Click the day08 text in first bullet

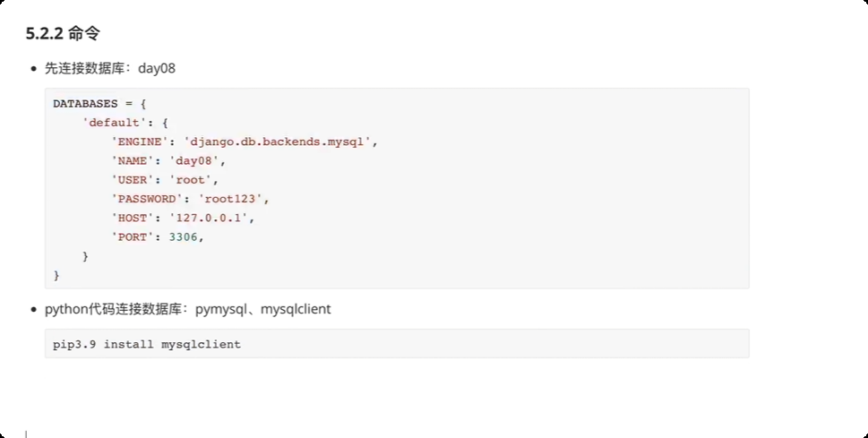click(x=157, y=68)
